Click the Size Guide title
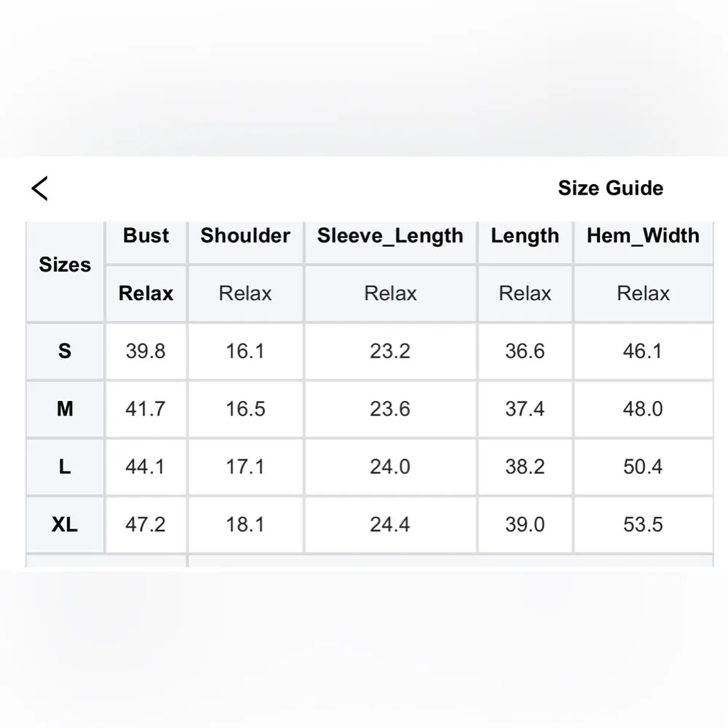The height and width of the screenshot is (728, 728). [610, 189]
